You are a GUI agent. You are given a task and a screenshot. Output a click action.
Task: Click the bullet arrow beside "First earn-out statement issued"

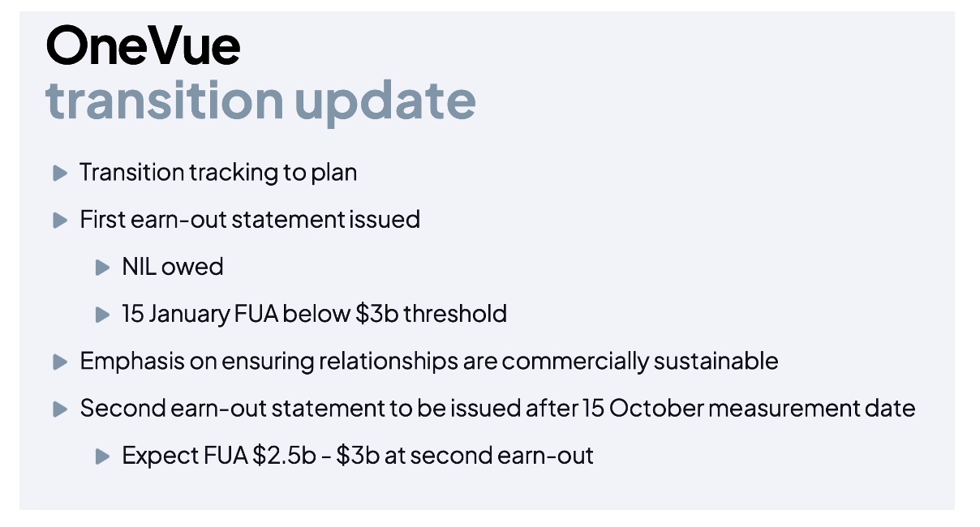tap(59, 220)
